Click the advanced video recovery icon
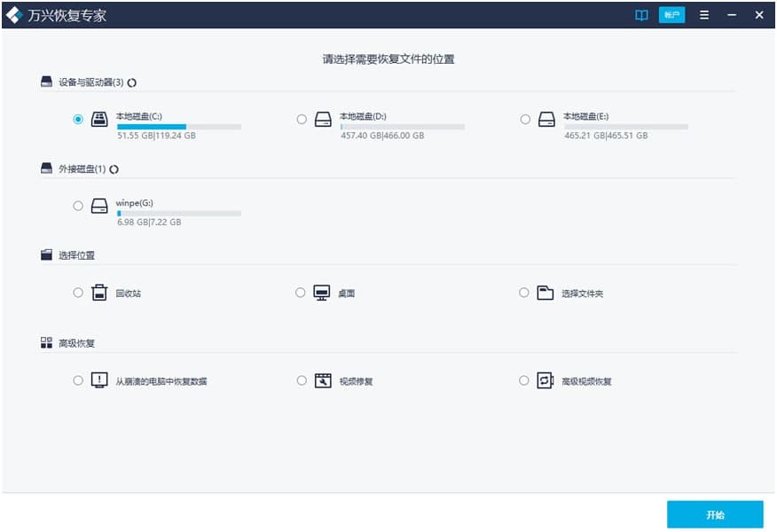Image resolution: width=777 pixels, height=532 pixels. pos(545,380)
